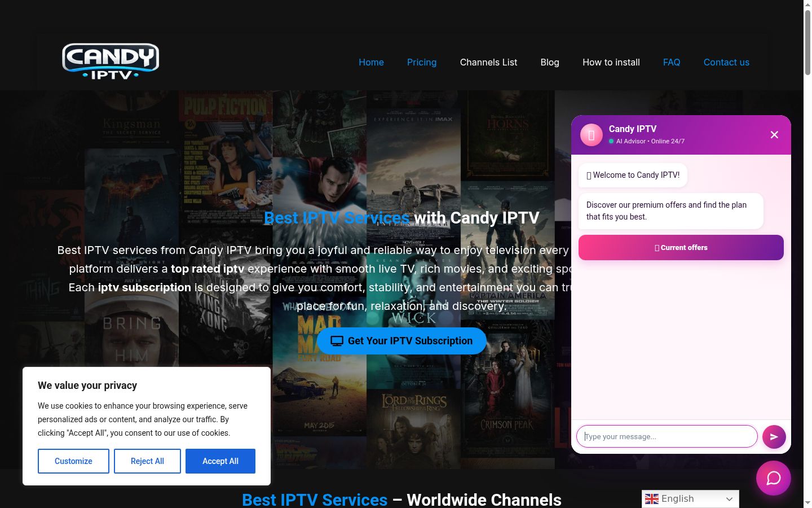812x508 pixels.
Task: Click the Current offers chat button
Action: pyautogui.click(x=681, y=247)
